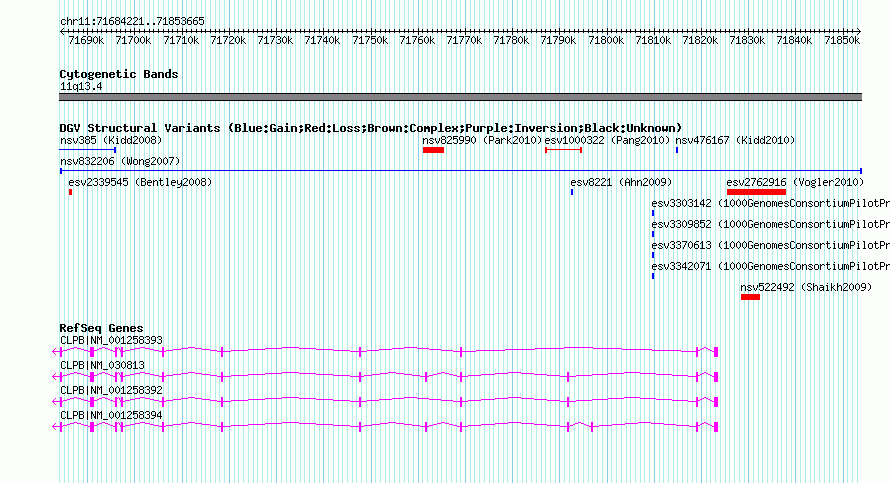Click the gray 11q13.4 cytoband bar

pos(460,97)
